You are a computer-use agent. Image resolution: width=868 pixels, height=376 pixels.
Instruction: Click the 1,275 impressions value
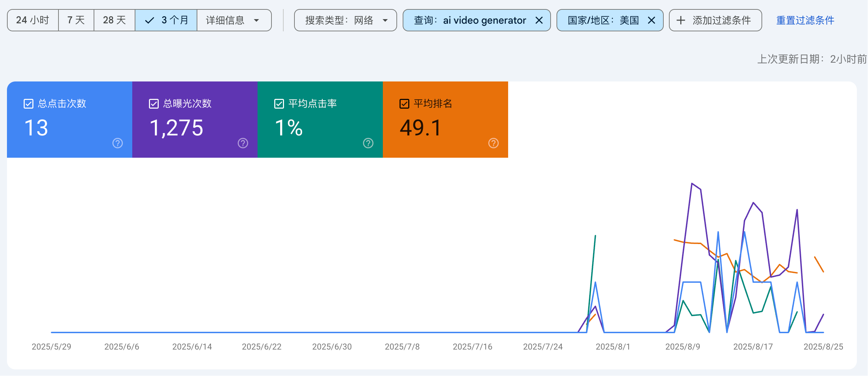coord(176,128)
